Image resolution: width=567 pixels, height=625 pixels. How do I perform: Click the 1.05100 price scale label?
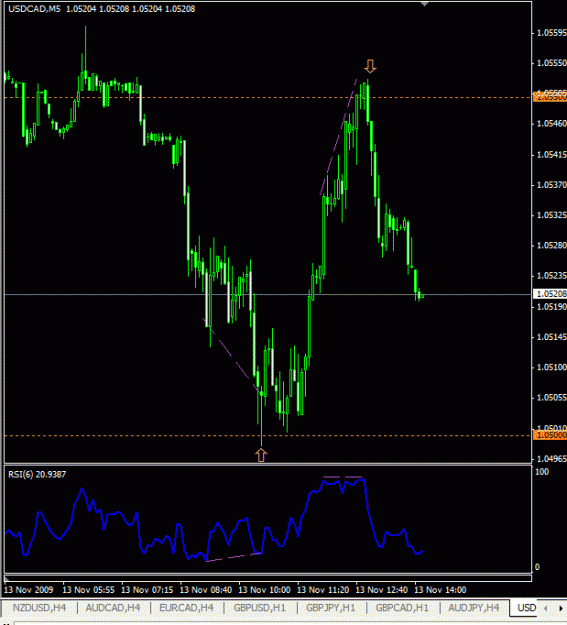551,367
